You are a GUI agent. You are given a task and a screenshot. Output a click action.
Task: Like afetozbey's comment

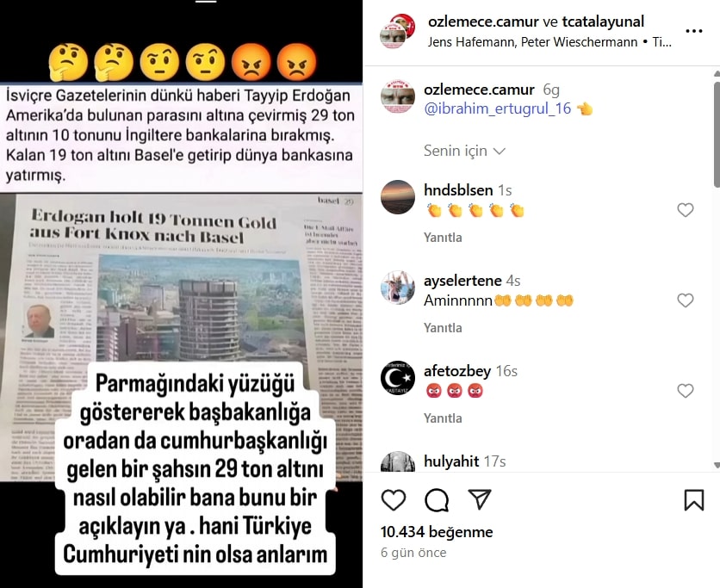click(685, 391)
